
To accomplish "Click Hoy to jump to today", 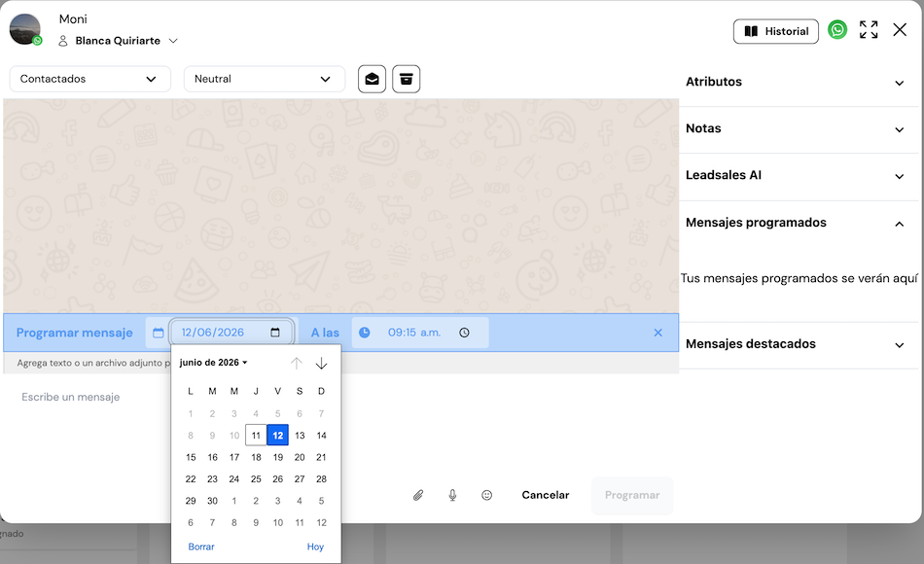I will 315,546.
